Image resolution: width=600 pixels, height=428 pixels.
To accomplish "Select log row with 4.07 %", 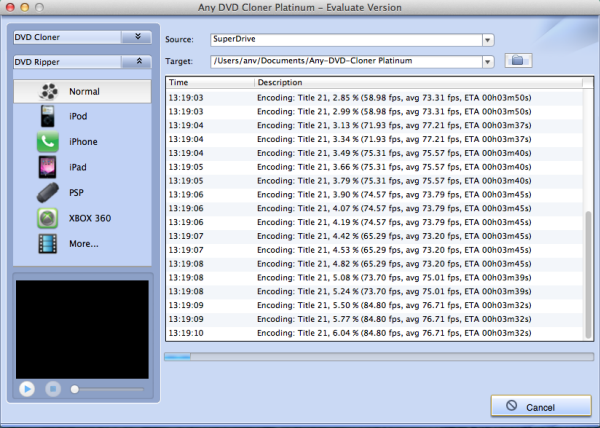I will pos(375,208).
